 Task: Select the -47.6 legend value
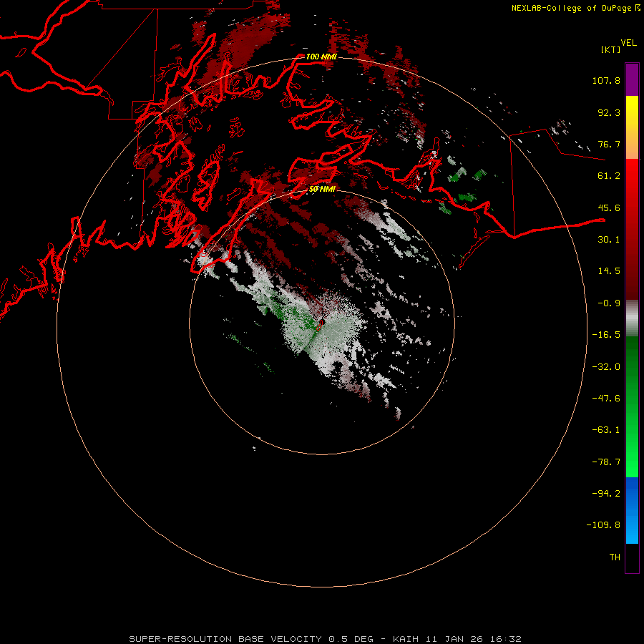click(x=606, y=399)
